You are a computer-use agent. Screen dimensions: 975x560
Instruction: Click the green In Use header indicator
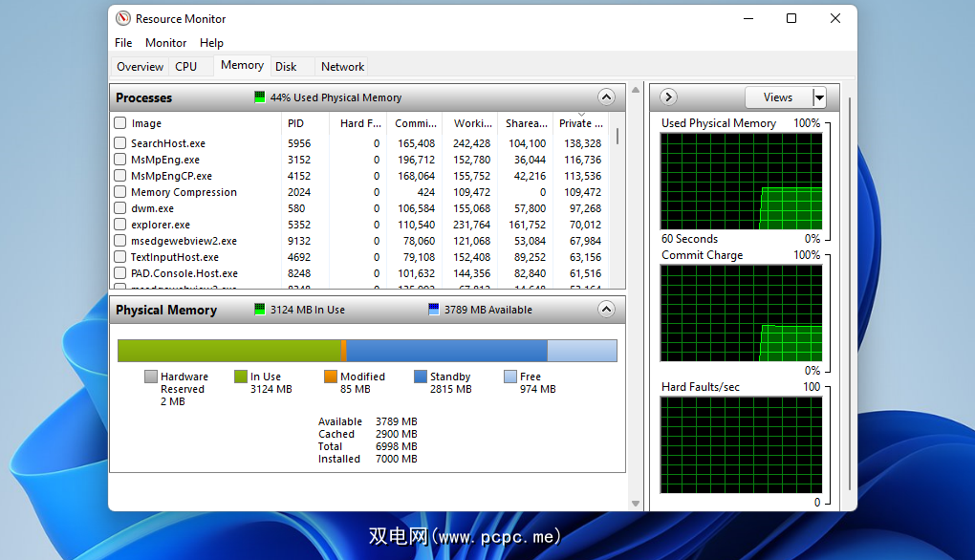point(259,309)
